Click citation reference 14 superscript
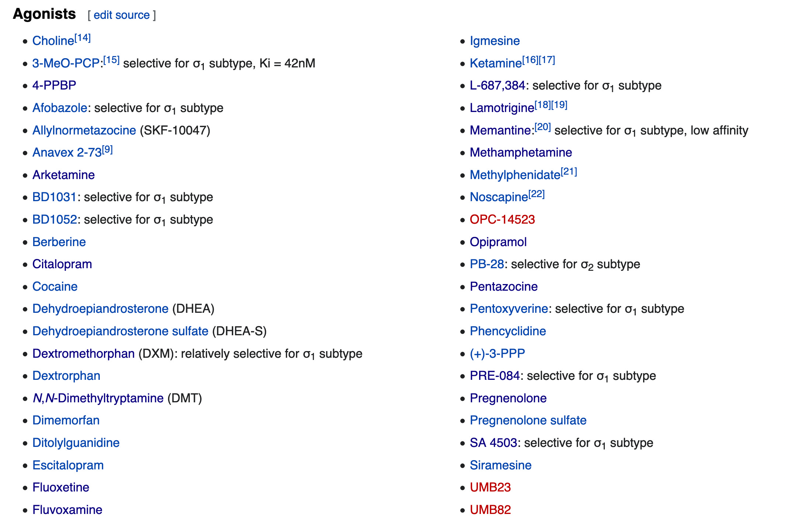Image resolution: width=785 pixels, height=532 pixels. point(83,38)
